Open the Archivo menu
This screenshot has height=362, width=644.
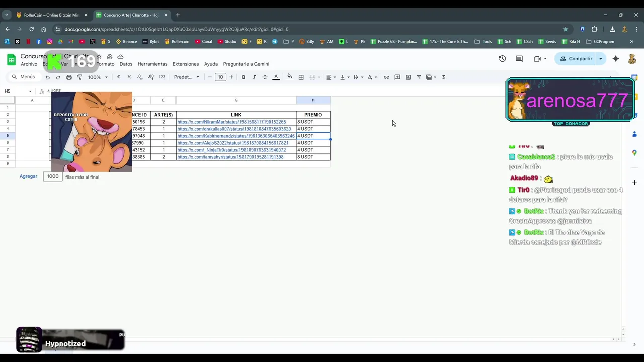tap(29, 64)
